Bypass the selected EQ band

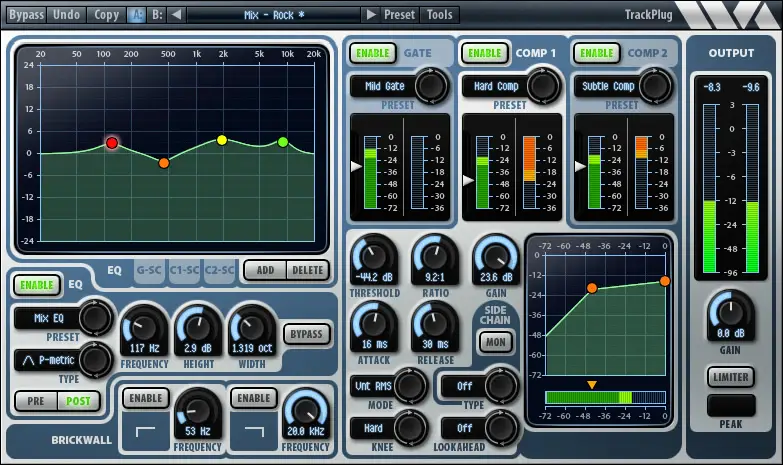click(307, 334)
